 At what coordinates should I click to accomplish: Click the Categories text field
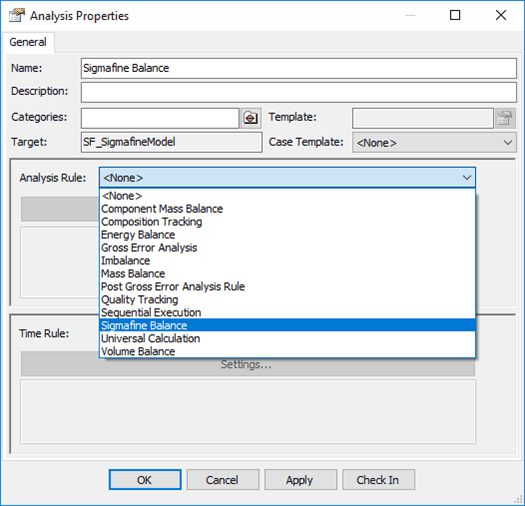click(x=160, y=118)
